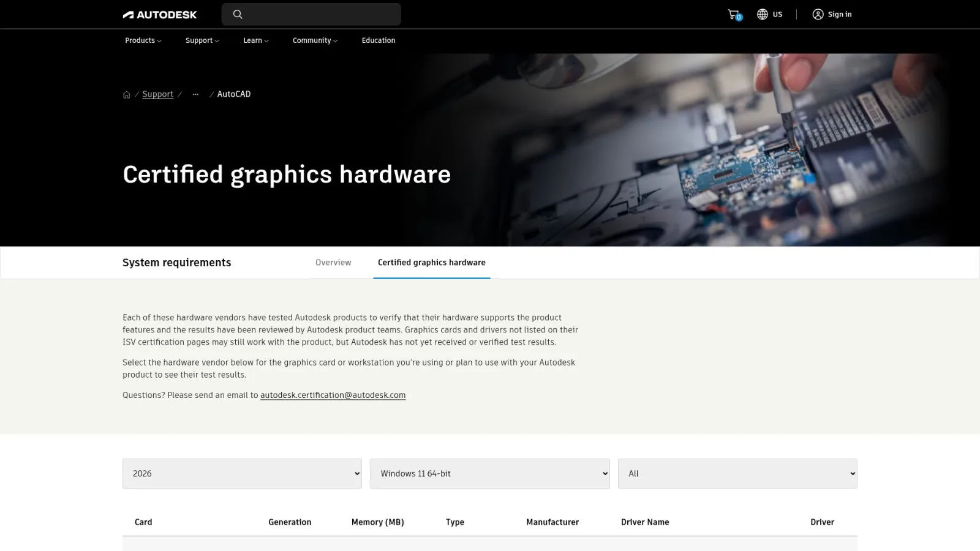This screenshot has height=551, width=980.
Task: Open the Community menu
Action: (315, 40)
